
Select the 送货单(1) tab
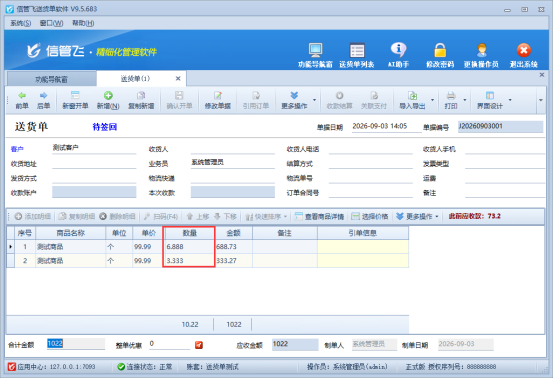(x=135, y=79)
